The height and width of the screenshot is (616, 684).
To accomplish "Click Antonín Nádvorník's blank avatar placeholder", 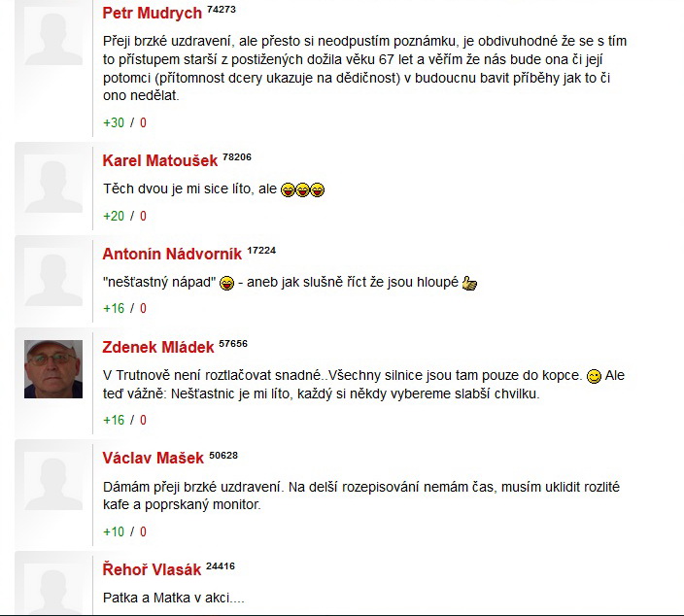I will point(53,277).
